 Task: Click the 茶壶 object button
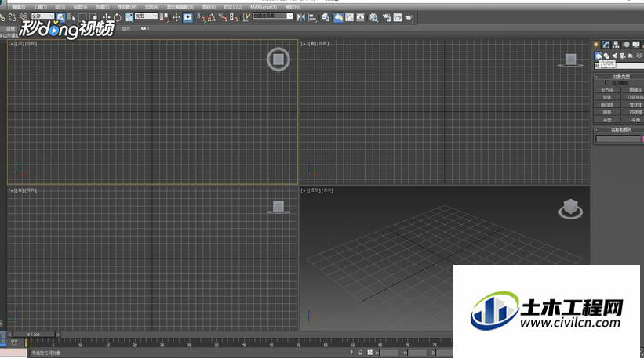click(x=607, y=120)
